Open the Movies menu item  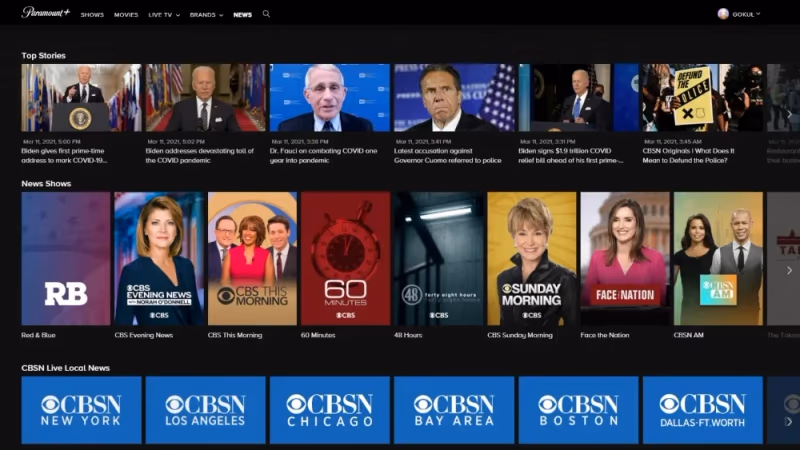pos(126,15)
